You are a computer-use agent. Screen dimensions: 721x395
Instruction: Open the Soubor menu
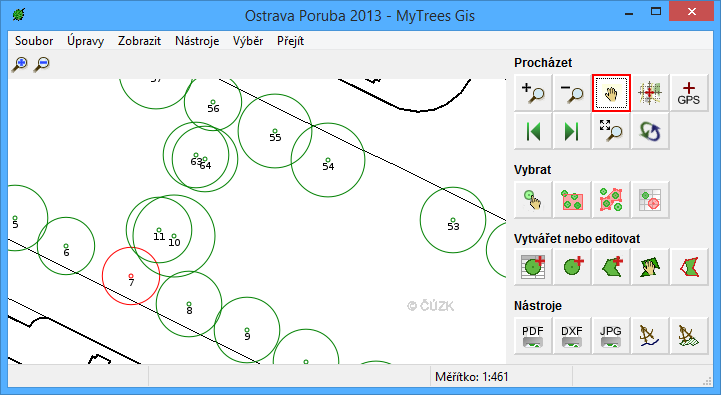pyautogui.click(x=34, y=41)
